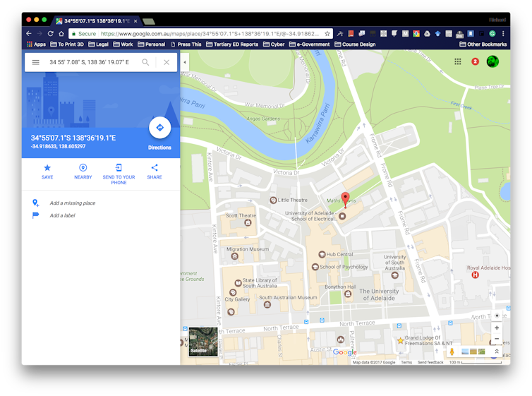The image size is (532, 396).
Task: Open the Google apps grid
Action: (458, 61)
